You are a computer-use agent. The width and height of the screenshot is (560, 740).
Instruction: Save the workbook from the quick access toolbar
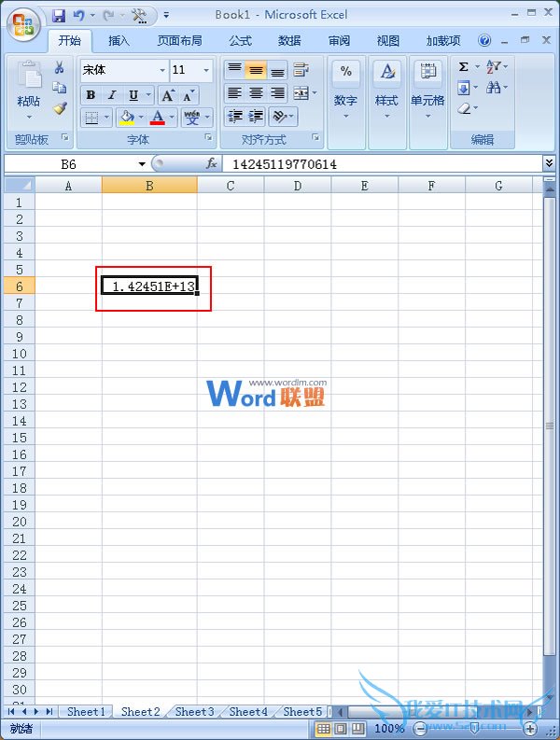(59, 16)
